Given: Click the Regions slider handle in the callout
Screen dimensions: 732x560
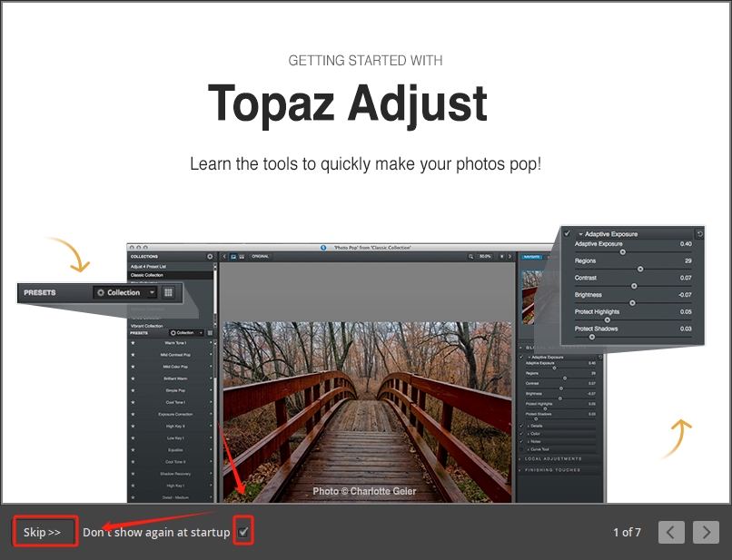Looking at the screenshot, I should [640, 270].
